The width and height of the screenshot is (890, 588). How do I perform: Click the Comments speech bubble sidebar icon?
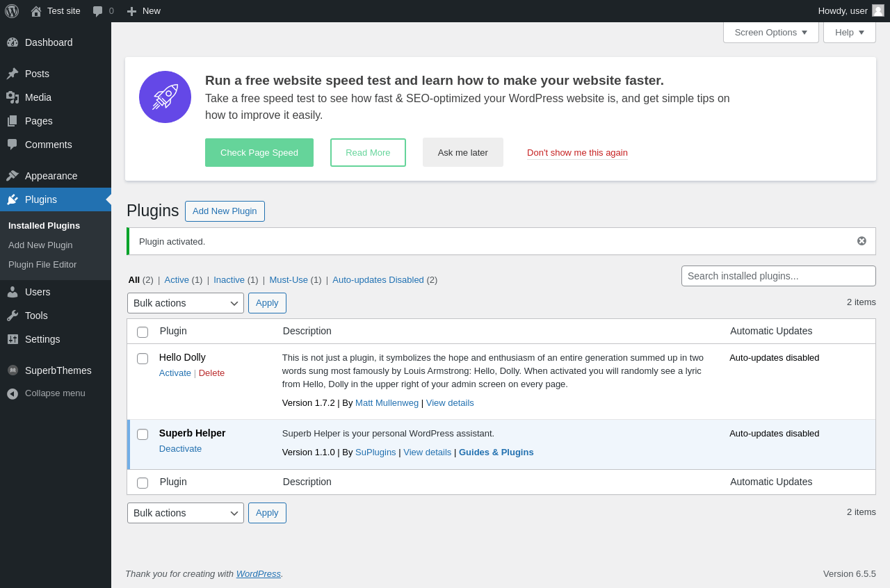[x=13, y=145]
